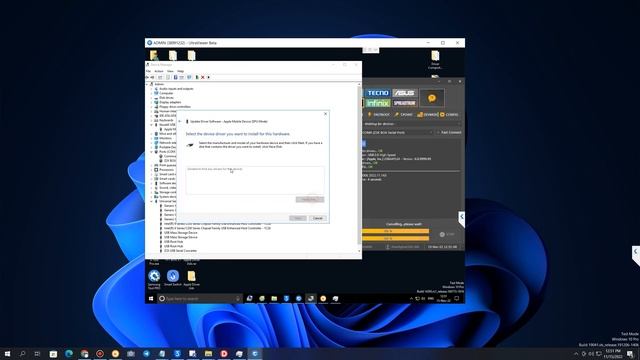The width and height of the screenshot is (640, 360).
Task: Click File Explorer icon on remote taskbar
Action: [x=274, y=299]
